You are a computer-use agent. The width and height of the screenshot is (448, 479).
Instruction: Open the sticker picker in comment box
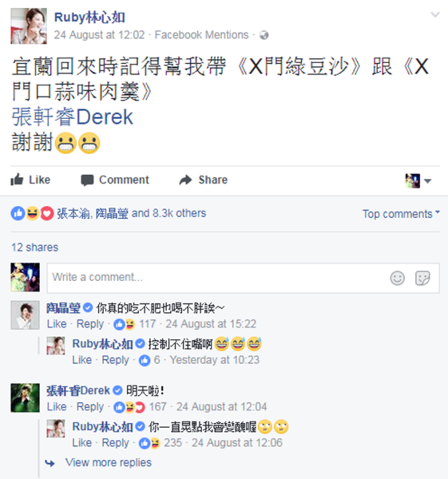(423, 278)
